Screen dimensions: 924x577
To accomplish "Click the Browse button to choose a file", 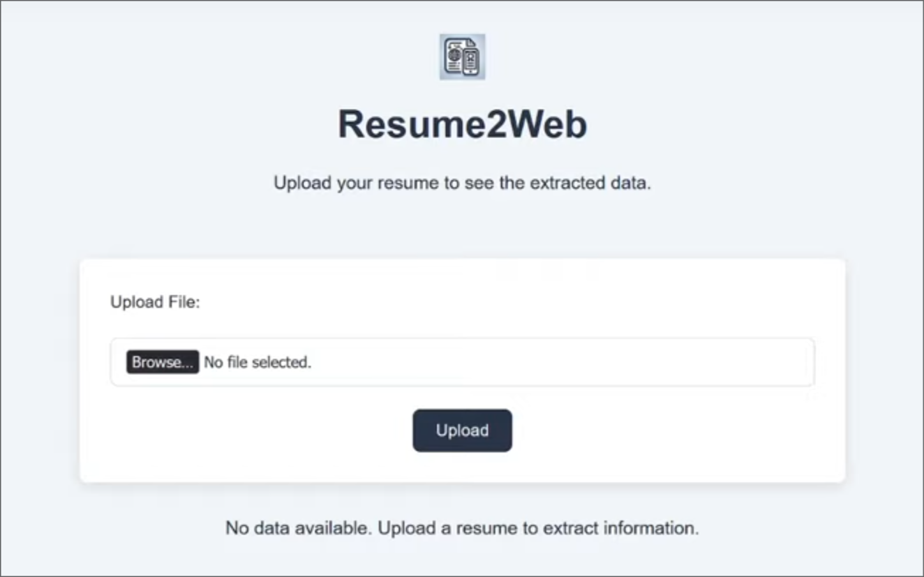I will [x=162, y=363].
